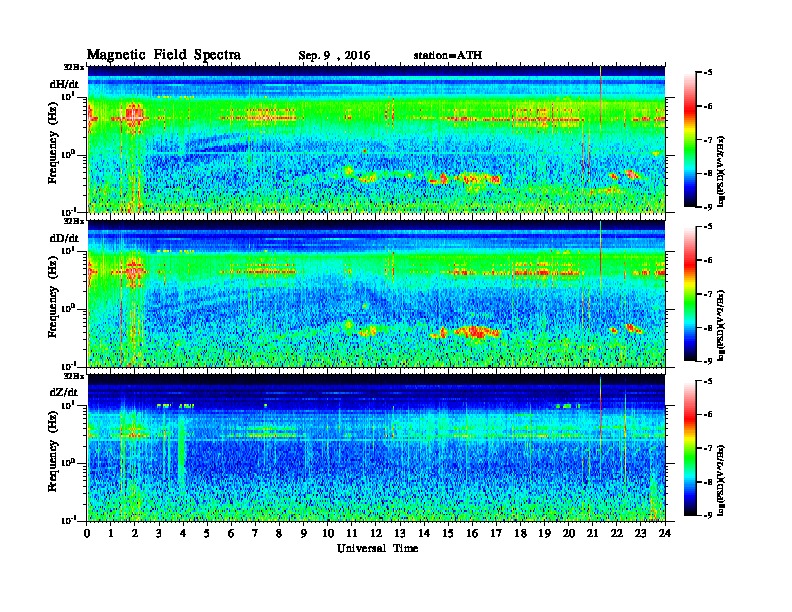Click the hour "14" tick label

pos(424,534)
